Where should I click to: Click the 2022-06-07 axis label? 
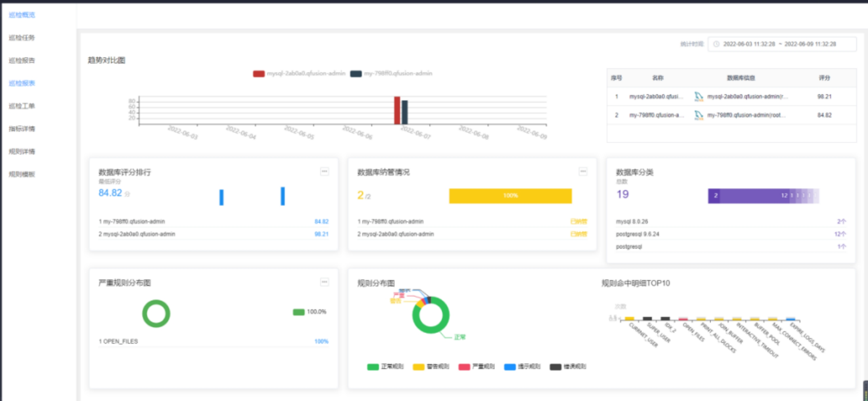(x=416, y=132)
